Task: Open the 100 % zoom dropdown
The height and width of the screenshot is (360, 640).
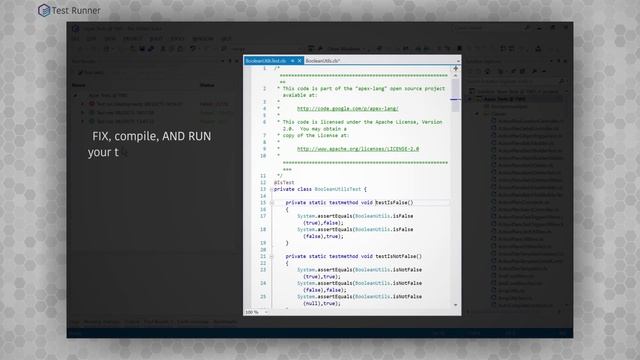Action: point(266,312)
